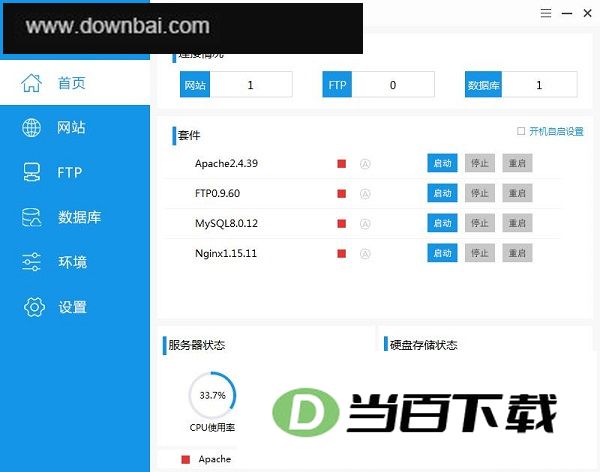
Task: Restart MySQL8.0.12 with 重启
Action: pos(517,223)
